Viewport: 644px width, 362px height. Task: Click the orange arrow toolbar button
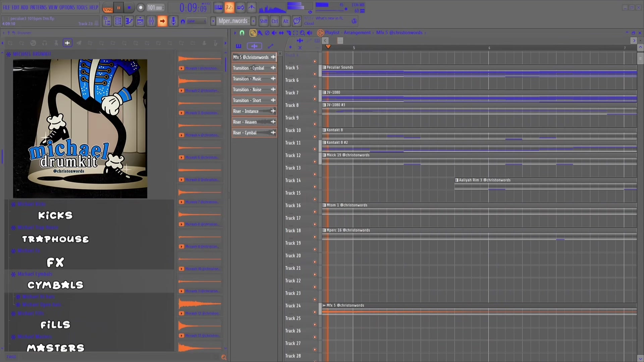162,21
